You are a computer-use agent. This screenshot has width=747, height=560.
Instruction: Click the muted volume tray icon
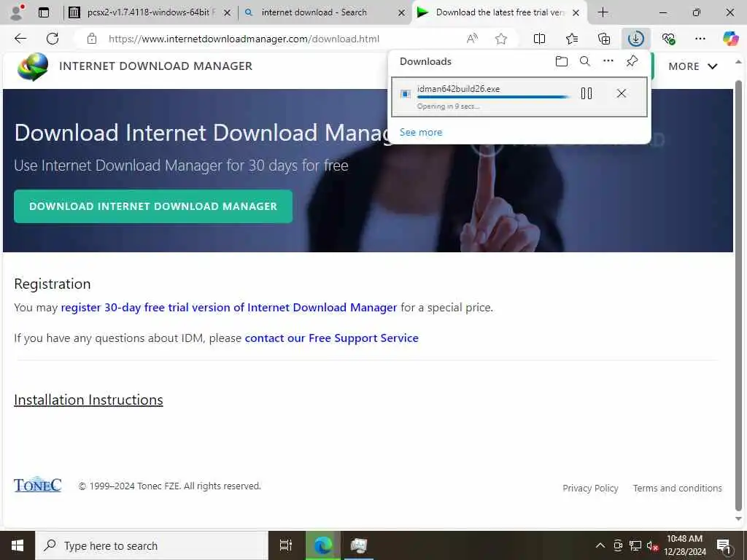[x=652, y=545]
